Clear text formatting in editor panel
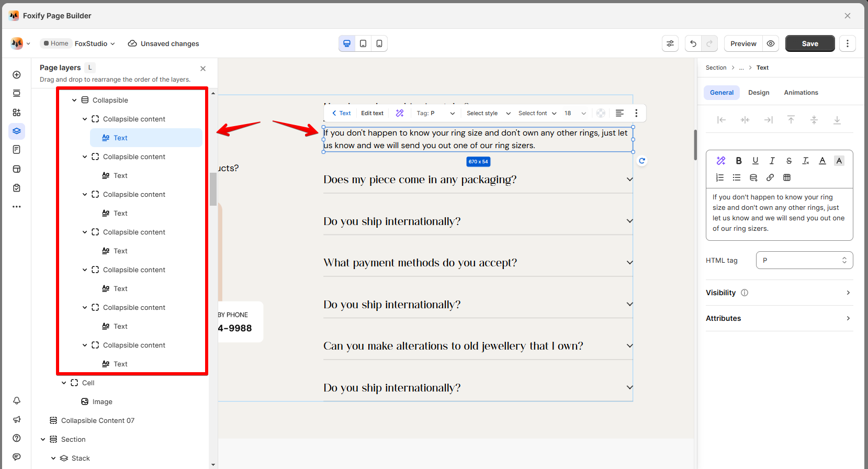The height and width of the screenshot is (469, 868). click(806, 161)
